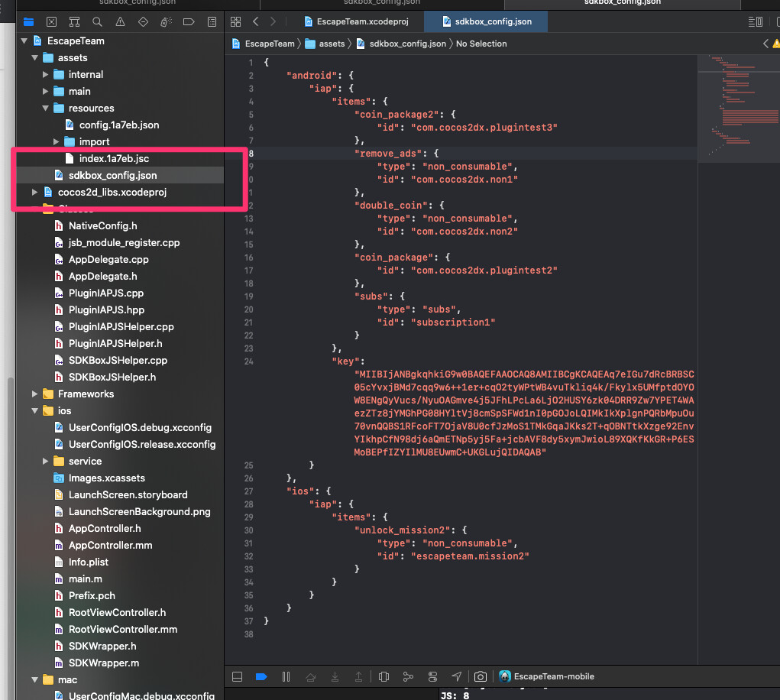Switch to the Source Control navigator
The height and width of the screenshot is (700, 780).
pos(51,21)
